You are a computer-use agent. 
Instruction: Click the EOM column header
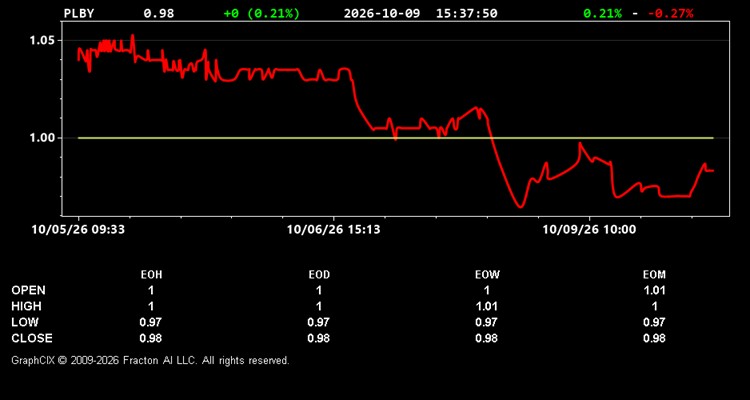pos(654,275)
